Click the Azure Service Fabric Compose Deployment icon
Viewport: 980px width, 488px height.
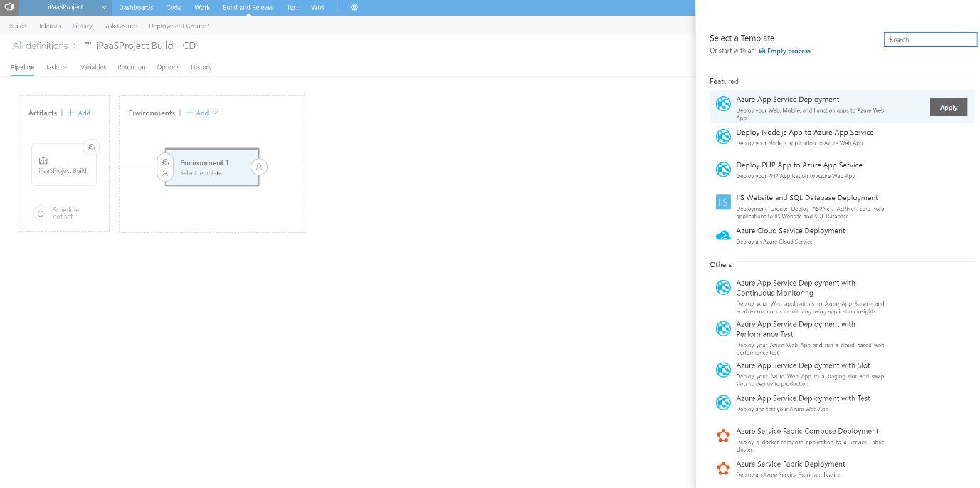[723, 435]
